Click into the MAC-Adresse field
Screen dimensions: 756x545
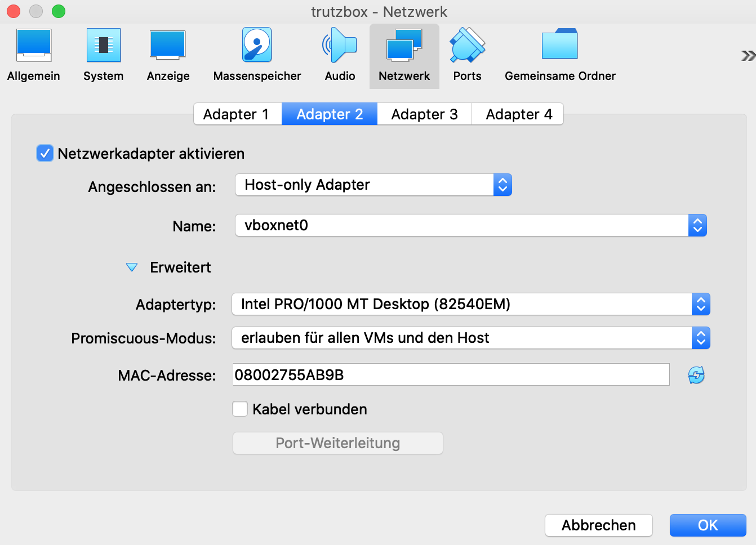tap(451, 375)
